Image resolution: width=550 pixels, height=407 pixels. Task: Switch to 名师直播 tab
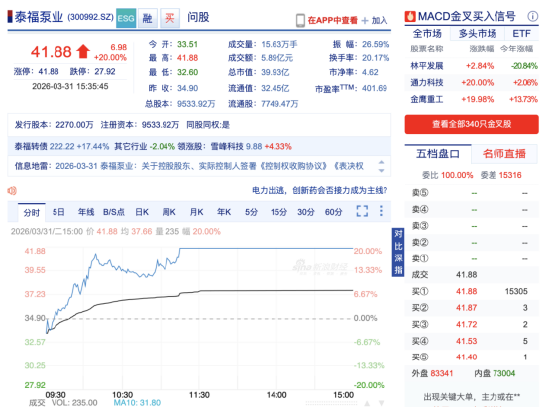pos(504,154)
